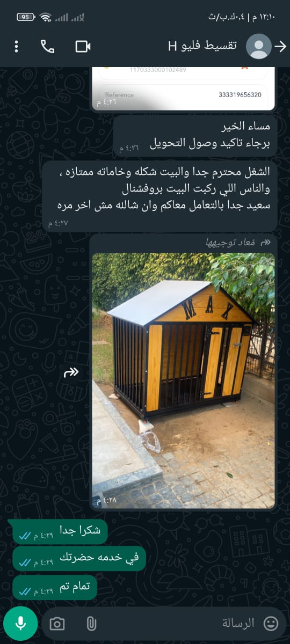Open the contact profile avatar
290x644 pixels.
259,46
